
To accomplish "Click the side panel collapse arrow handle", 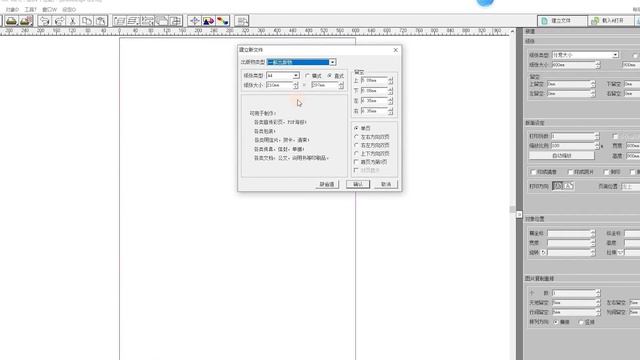I will pos(519,214).
